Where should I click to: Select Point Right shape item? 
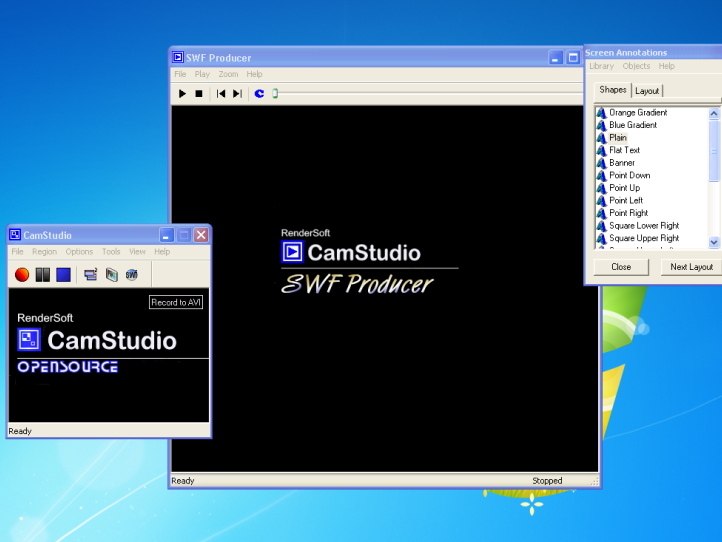[x=629, y=213]
